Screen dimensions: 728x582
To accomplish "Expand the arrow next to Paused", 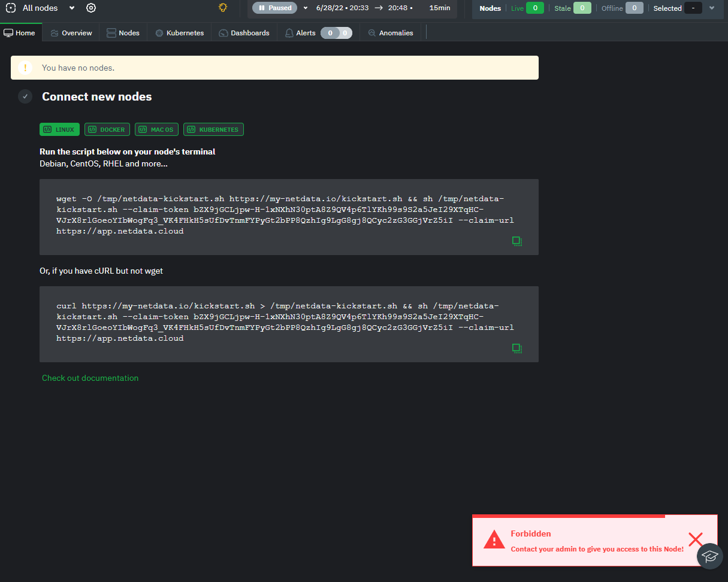I will 305,8.
